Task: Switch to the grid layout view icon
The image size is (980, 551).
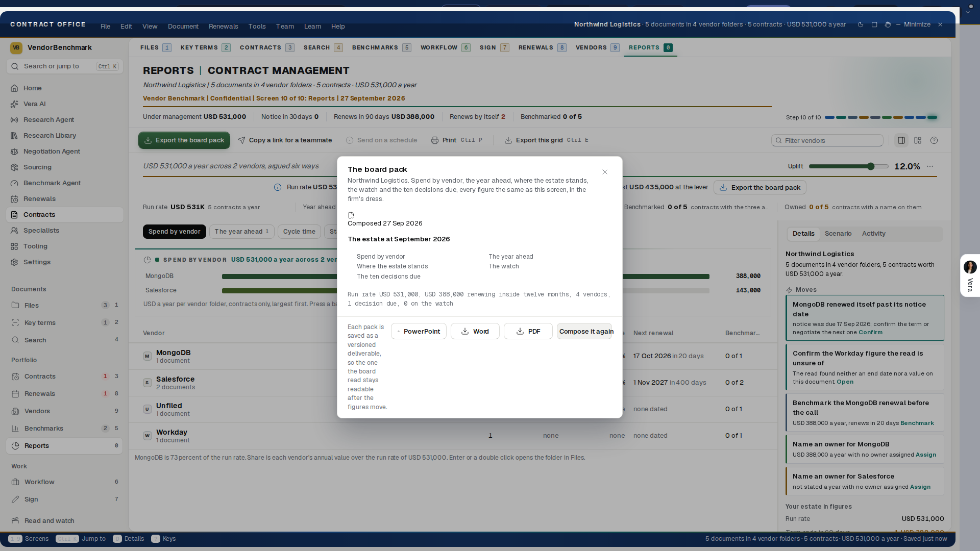Action: [x=918, y=140]
